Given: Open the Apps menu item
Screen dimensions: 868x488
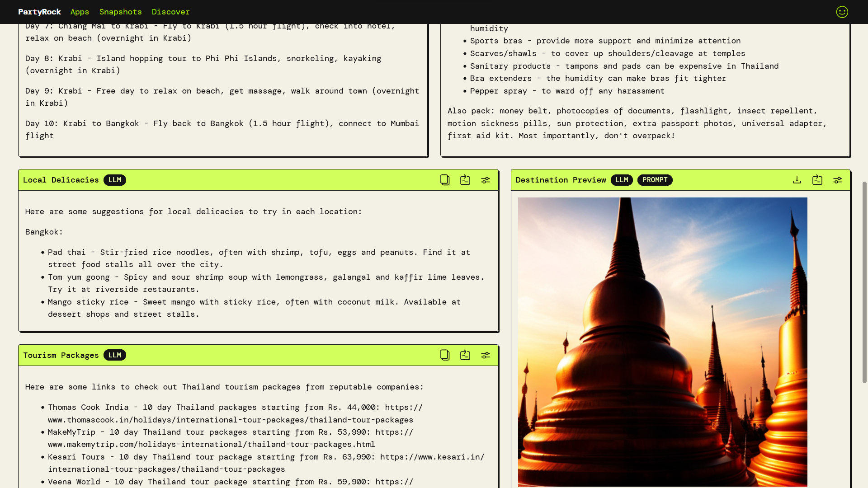Looking at the screenshot, I should click(80, 12).
